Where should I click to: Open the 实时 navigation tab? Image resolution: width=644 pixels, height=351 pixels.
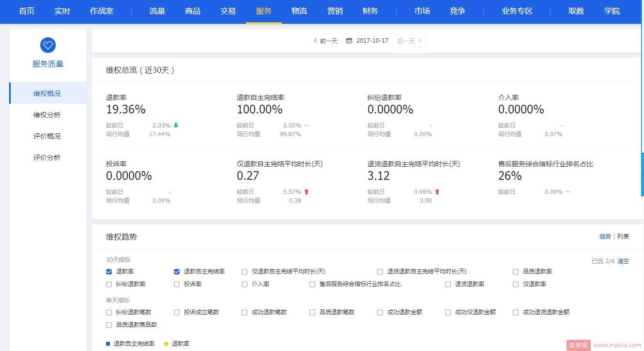point(62,11)
